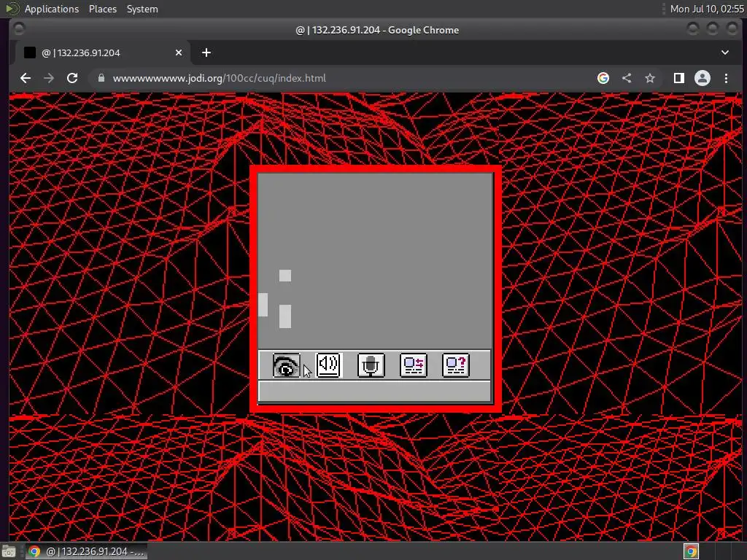
Task: Click the clock showing Mon Jul 10
Action: click(706, 9)
